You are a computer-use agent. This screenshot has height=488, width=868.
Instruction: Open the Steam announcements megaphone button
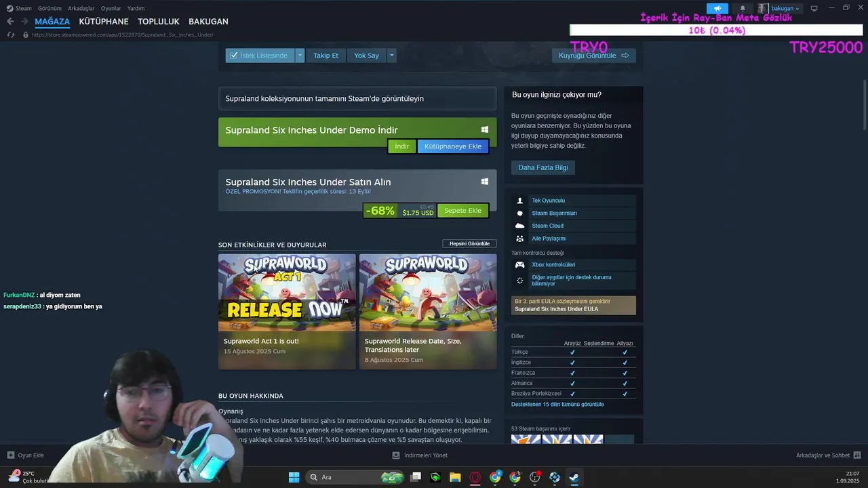click(x=717, y=8)
